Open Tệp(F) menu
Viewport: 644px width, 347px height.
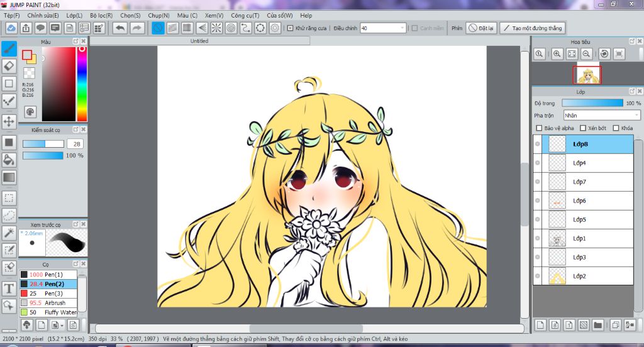tap(11, 15)
